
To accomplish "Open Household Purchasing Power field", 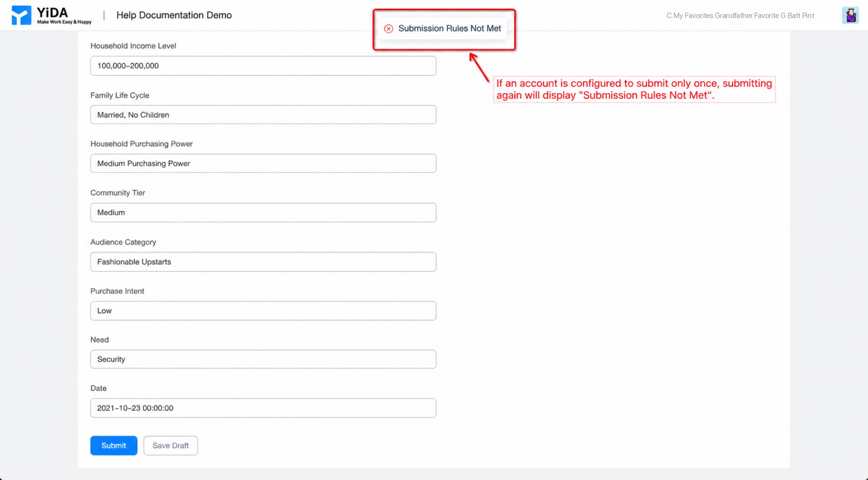I will (x=263, y=163).
